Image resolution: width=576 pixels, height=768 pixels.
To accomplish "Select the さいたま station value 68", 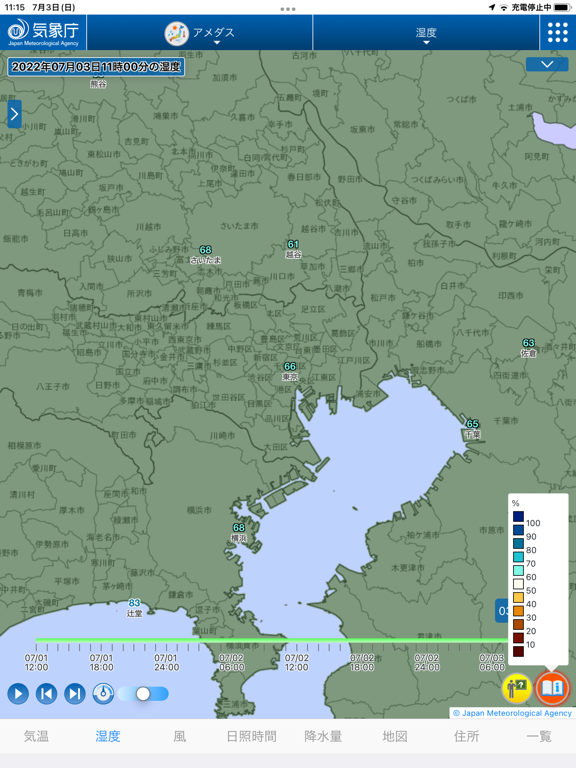I will [206, 250].
